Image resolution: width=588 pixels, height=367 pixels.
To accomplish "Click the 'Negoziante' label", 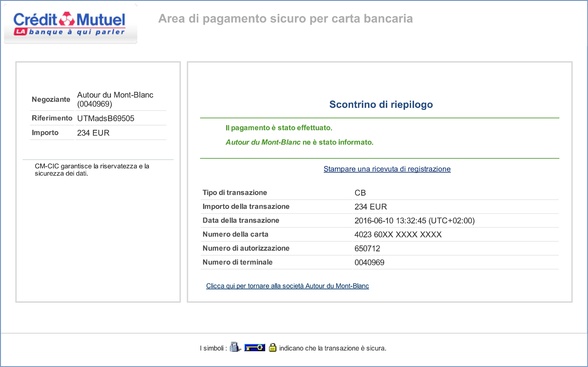I will 51,99.
